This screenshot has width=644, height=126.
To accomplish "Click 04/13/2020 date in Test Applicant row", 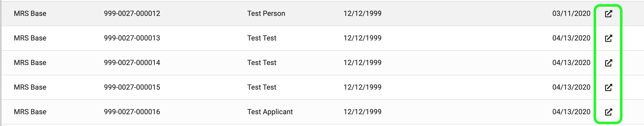I will [x=571, y=112].
